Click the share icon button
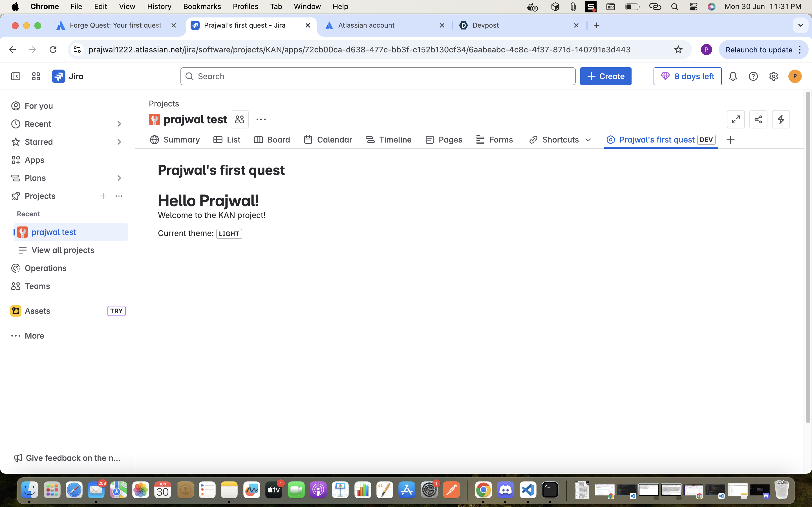This screenshot has width=812, height=507. pos(758,119)
